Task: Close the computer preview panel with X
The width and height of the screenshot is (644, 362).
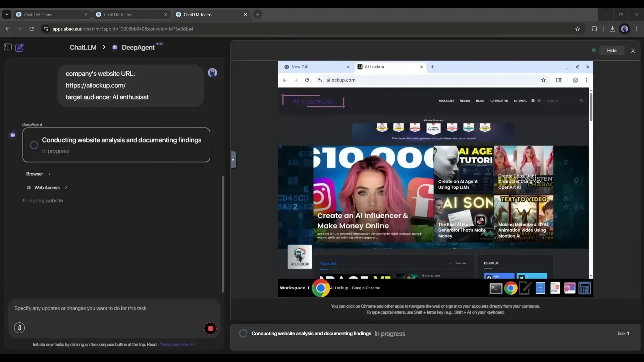Action: [633, 51]
